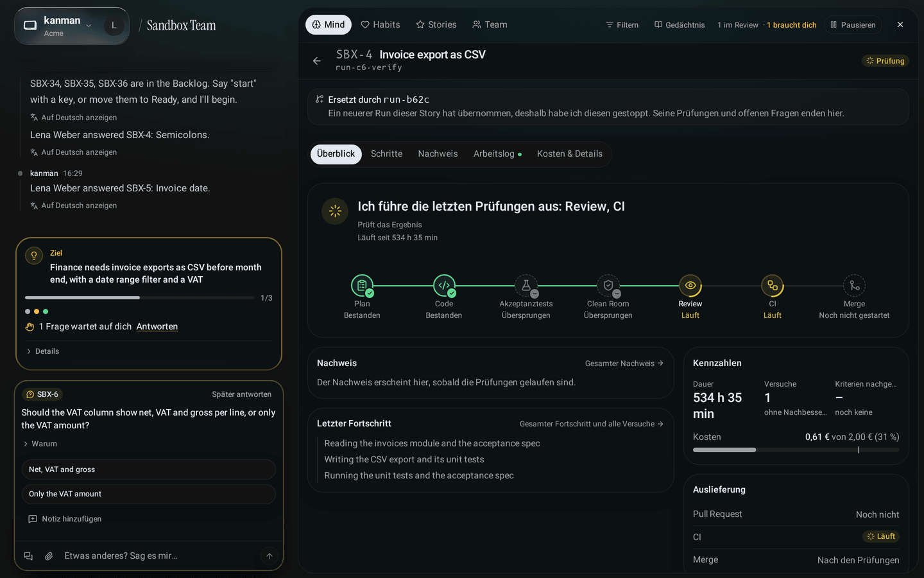Select the Akzeptanztests flask step icon
The height and width of the screenshot is (578, 924).
pyautogui.click(x=526, y=285)
